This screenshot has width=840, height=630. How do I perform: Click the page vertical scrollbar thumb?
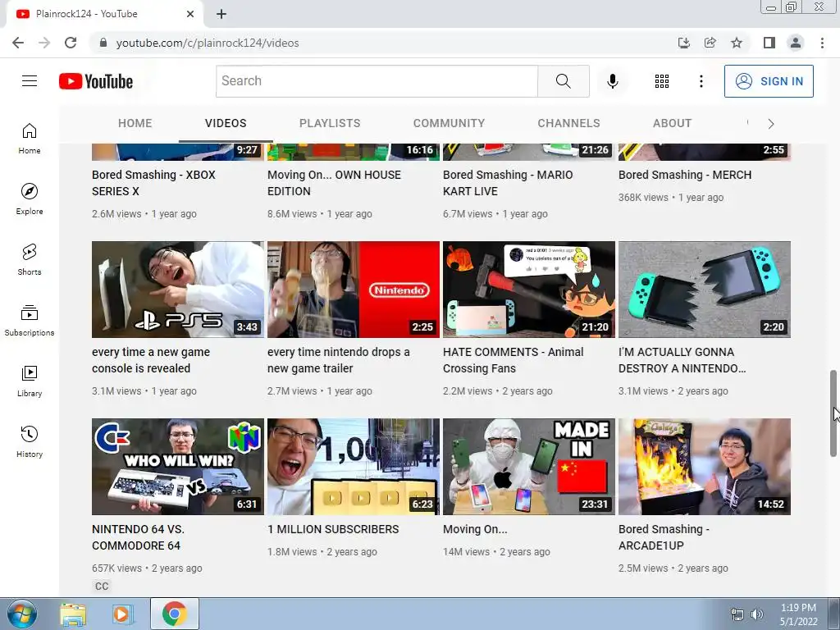click(x=833, y=413)
